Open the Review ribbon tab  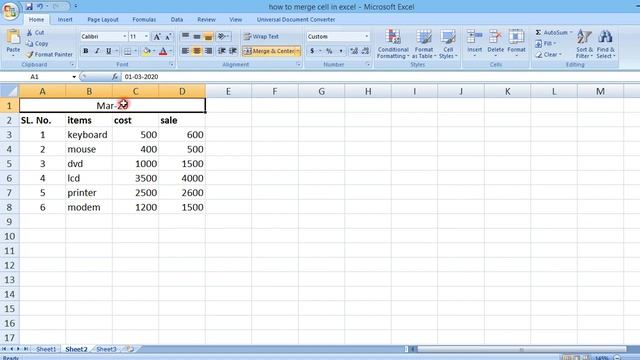206,19
